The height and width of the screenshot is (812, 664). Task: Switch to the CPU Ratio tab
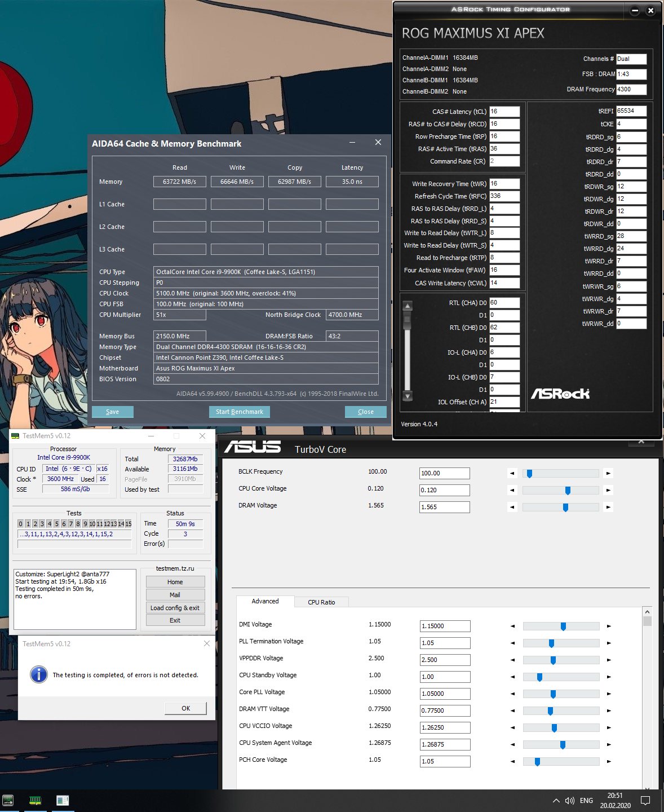[x=321, y=602]
